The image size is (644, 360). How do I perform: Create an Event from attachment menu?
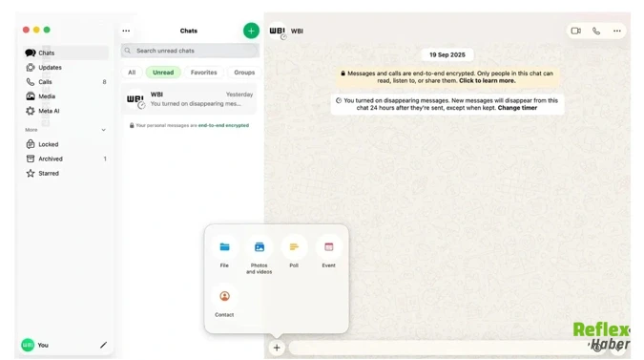click(x=328, y=252)
